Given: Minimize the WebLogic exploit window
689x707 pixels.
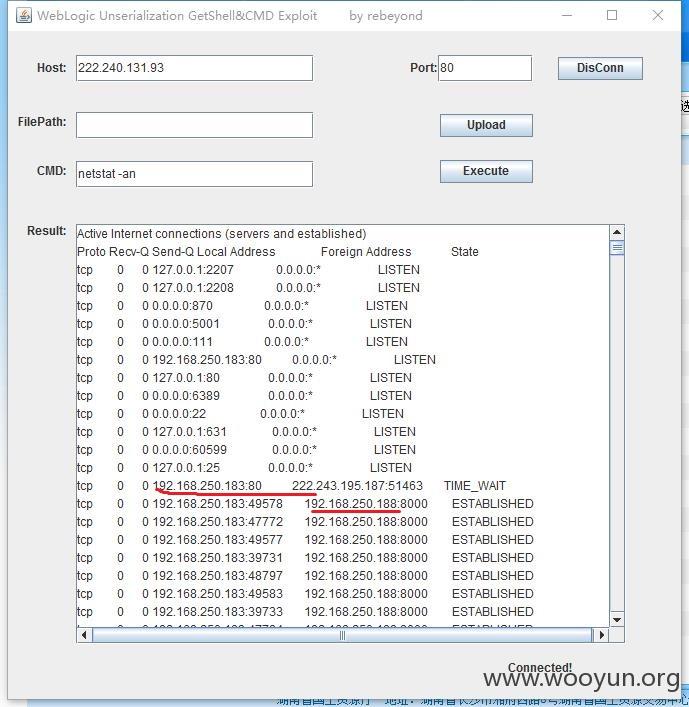Looking at the screenshot, I should pyautogui.click(x=567, y=15).
